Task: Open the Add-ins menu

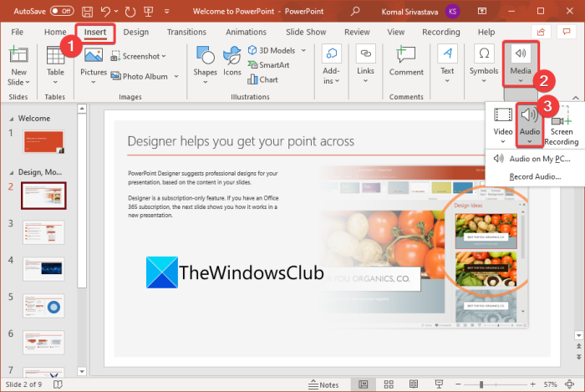Action: pos(331,64)
